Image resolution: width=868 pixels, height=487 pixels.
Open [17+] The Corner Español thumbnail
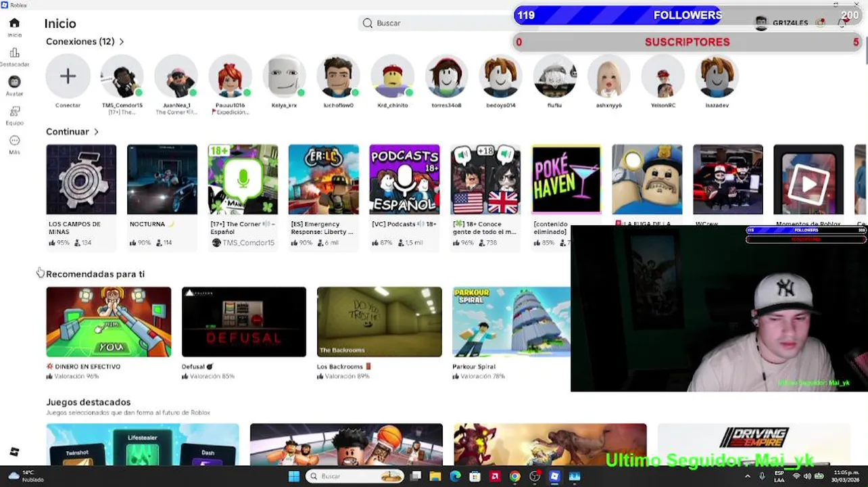243,179
